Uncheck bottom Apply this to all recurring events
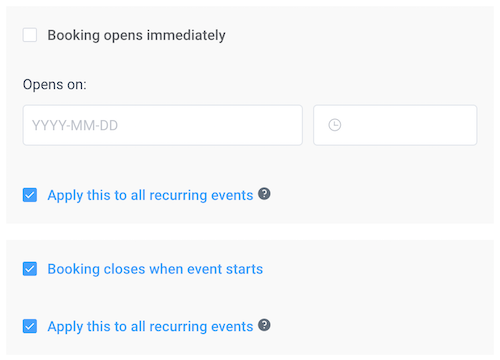This screenshot has width=500, height=360. click(x=30, y=326)
